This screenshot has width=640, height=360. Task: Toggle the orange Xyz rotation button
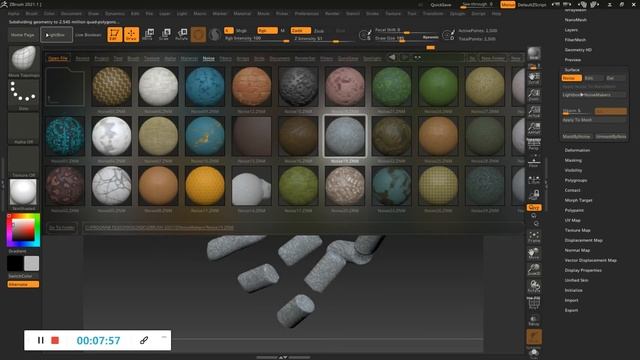coord(534,207)
